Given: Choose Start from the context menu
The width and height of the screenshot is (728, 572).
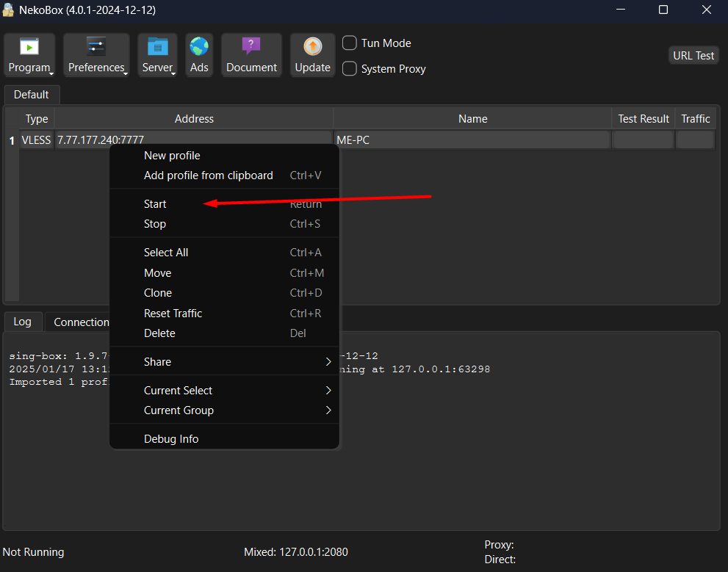Looking at the screenshot, I should (156, 204).
